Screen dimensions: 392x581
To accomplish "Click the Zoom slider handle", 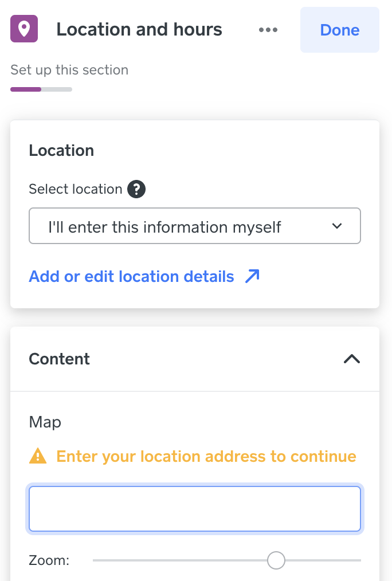I will coord(276,560).
